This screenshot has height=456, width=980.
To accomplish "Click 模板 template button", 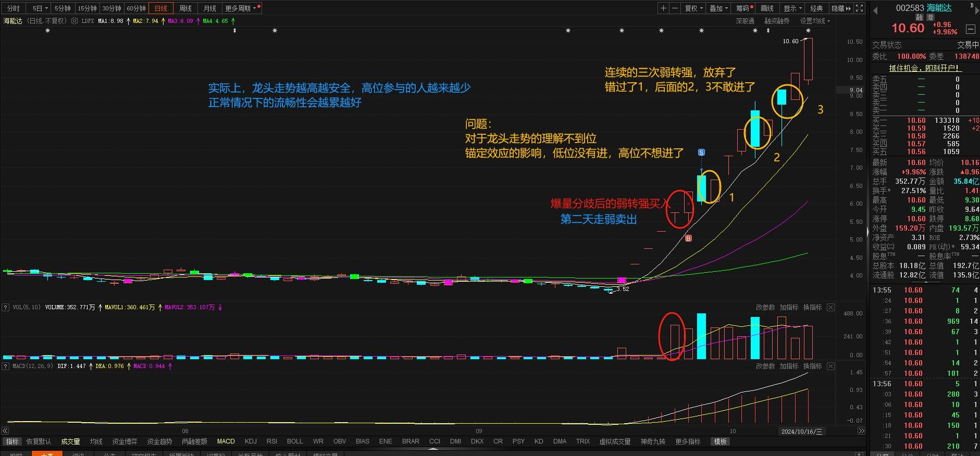I will click(721, 441).
